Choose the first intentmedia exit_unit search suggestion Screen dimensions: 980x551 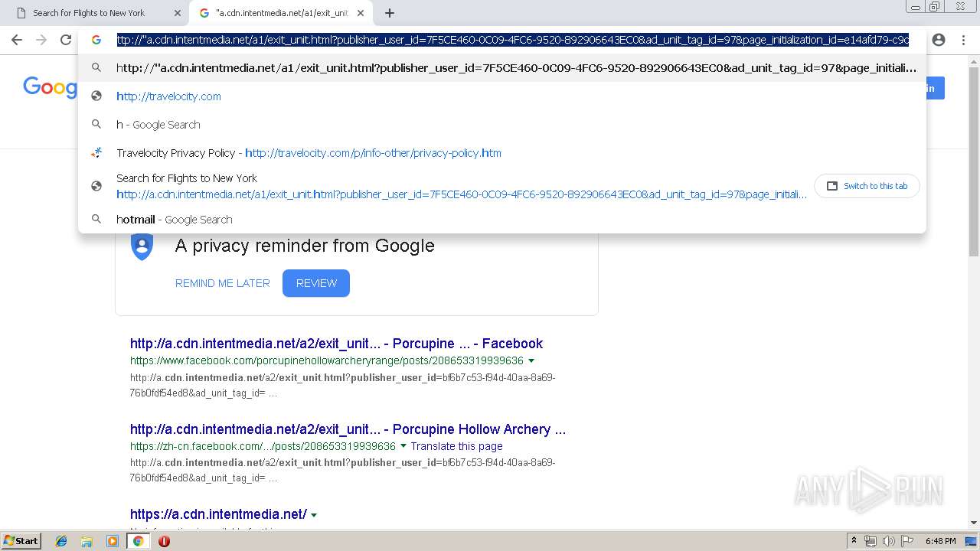pyautogui.click(x=502, y=67)
